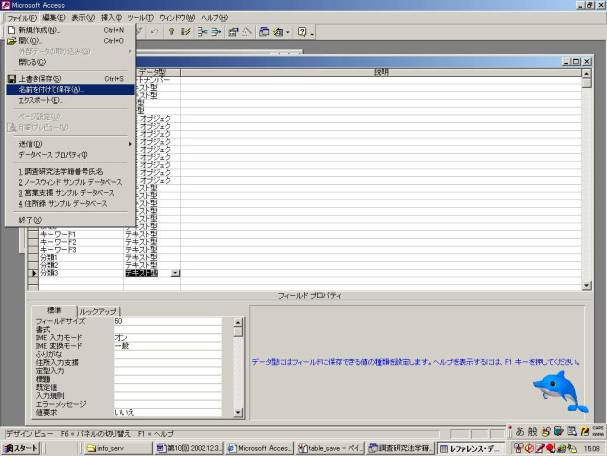
Task: Click the Undo toolbar icon
Action: click(154, 32)
